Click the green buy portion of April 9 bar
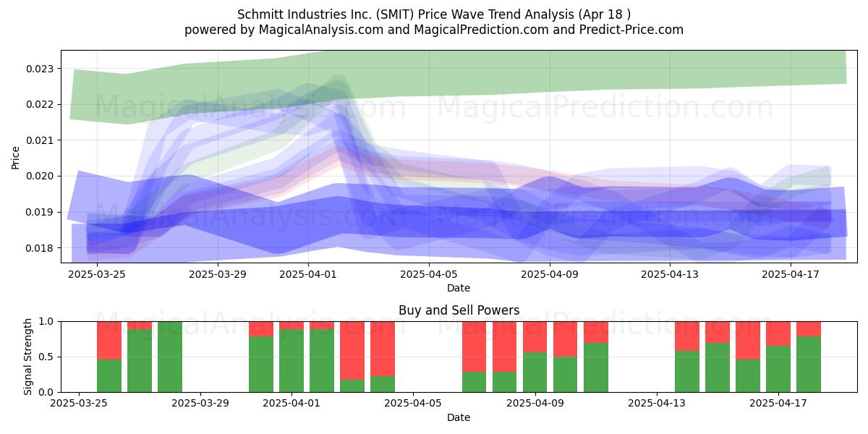The image size is (868, 434). [535, 372]
